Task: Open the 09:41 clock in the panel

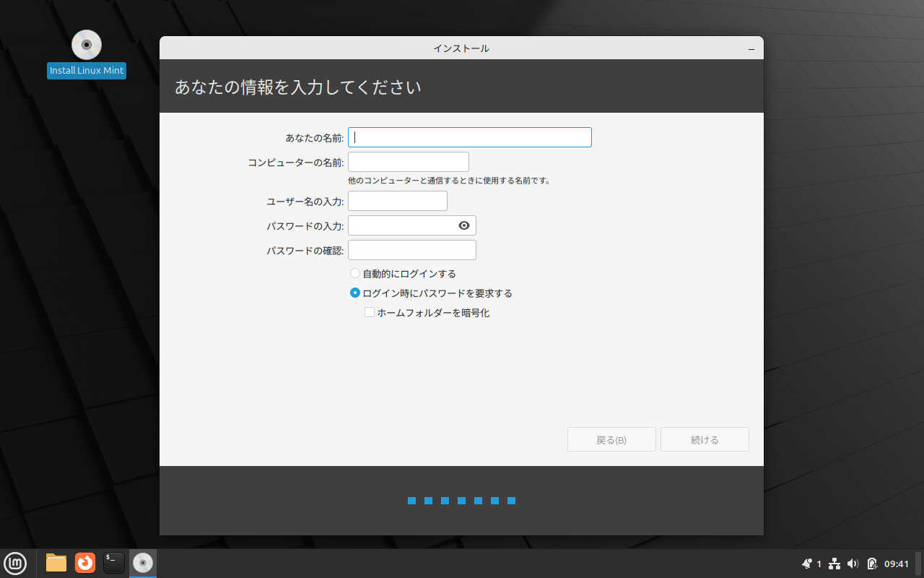Action: [x=897, y=564]
